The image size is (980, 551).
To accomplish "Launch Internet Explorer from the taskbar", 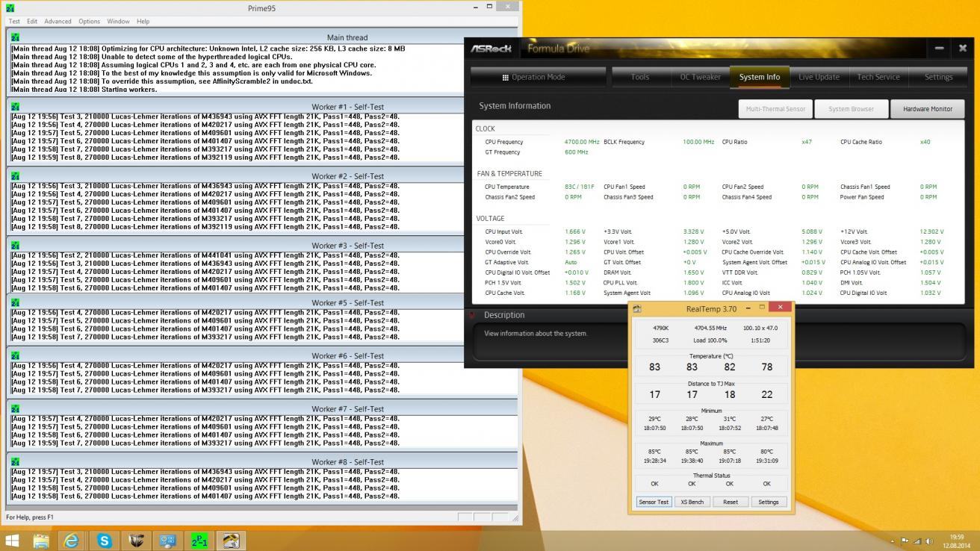I will coord(72,540).
